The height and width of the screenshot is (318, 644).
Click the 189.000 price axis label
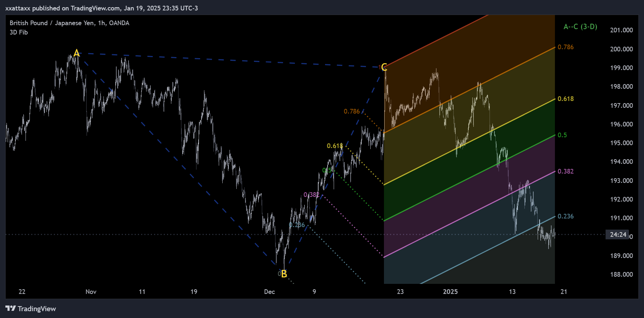coord(621,256)
